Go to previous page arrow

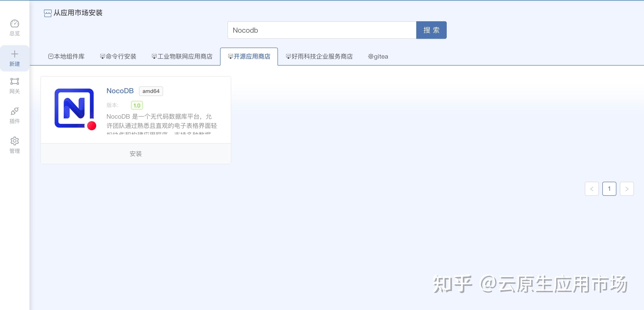click(x=591, y=189)
